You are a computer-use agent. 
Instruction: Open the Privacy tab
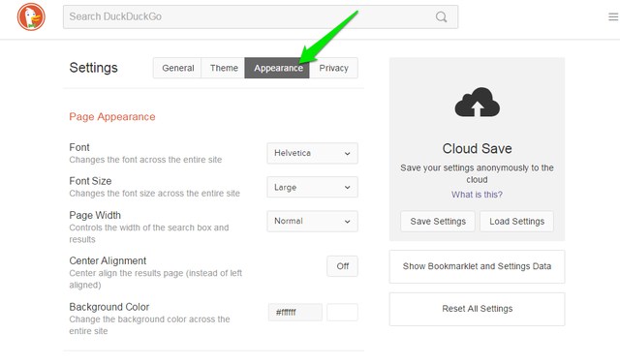point(333,68)
